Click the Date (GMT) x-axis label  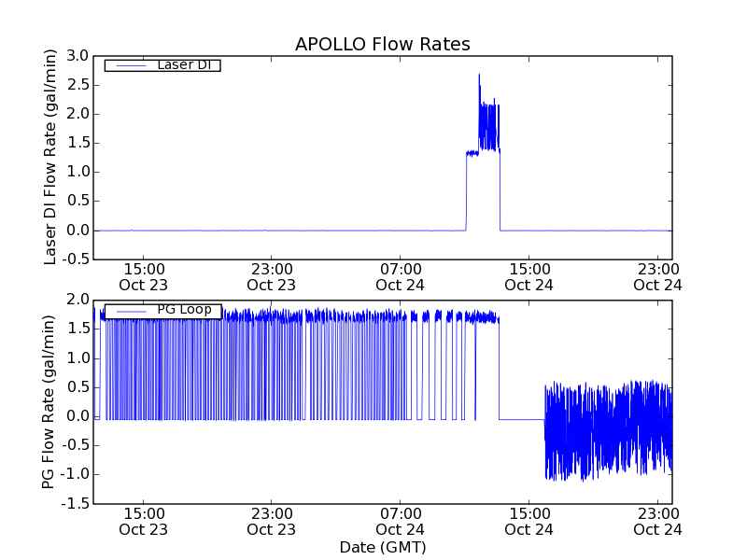(383, 547)
